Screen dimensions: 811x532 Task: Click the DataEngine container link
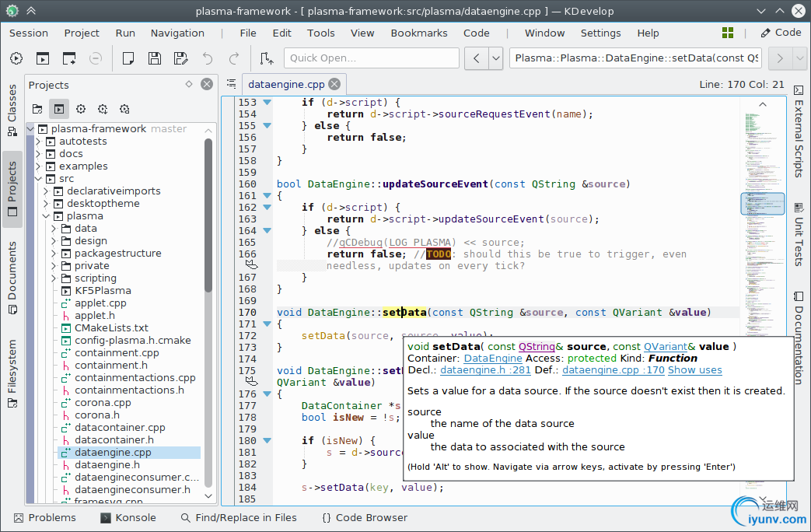(x=493, y=358)
